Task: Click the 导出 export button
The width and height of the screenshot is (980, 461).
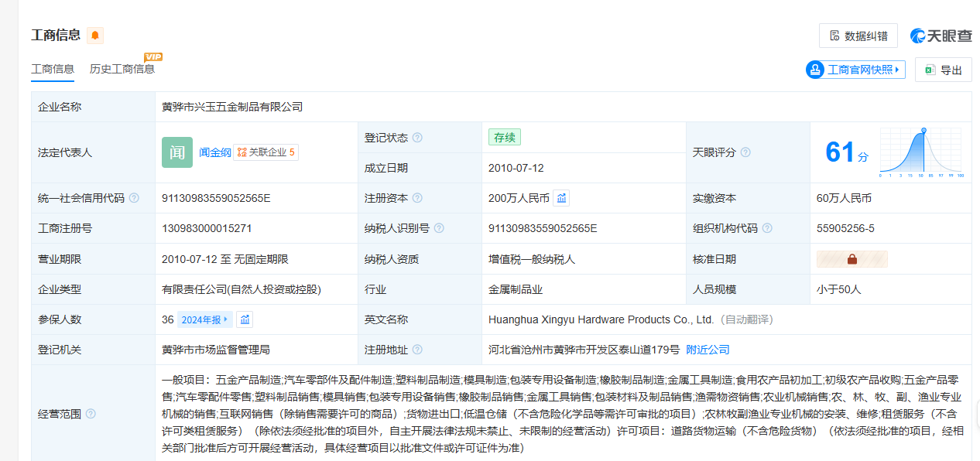Action: [x=943, y=70]
